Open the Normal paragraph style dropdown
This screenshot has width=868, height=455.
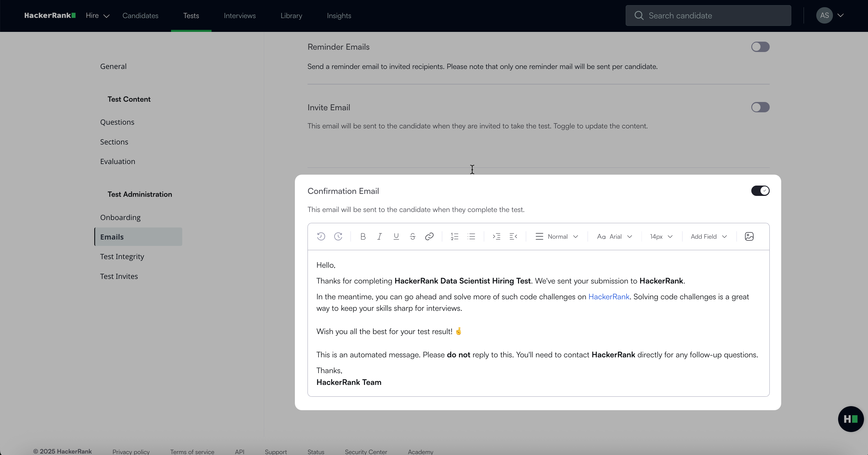coord(557,236)
